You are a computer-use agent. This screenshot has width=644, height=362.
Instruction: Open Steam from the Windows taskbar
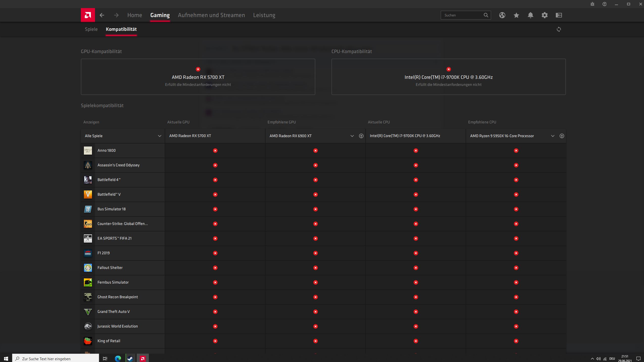pos(130,358)
